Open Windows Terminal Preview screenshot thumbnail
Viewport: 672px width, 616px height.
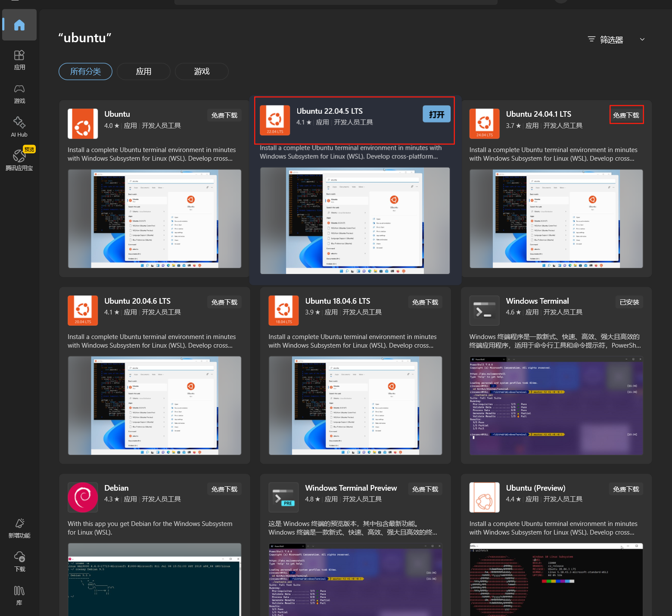tap(355, 579)
